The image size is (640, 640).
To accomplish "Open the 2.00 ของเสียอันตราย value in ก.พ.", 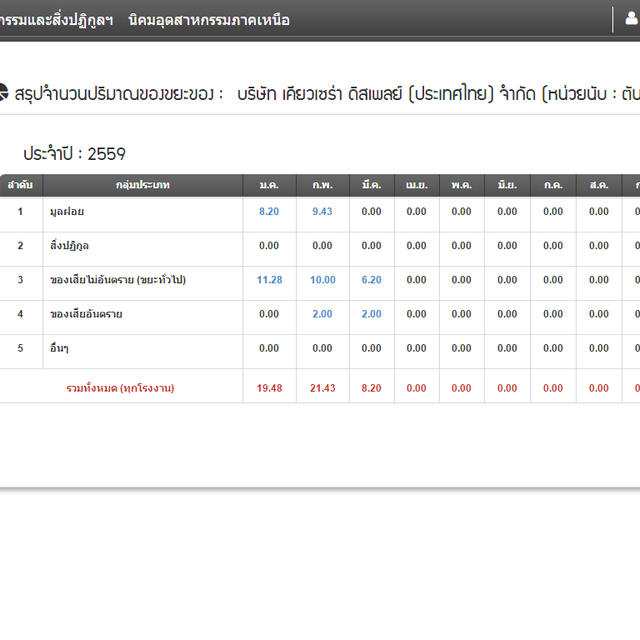I will coord(322,314).
